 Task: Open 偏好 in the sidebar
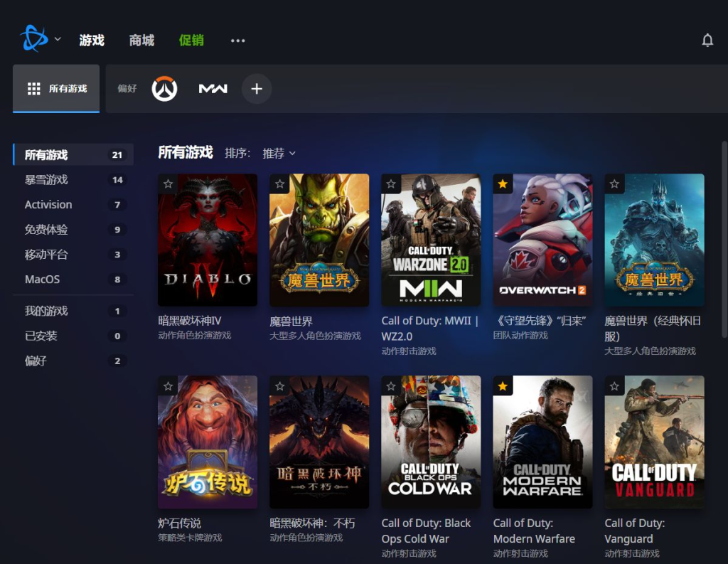coord(73,361)
